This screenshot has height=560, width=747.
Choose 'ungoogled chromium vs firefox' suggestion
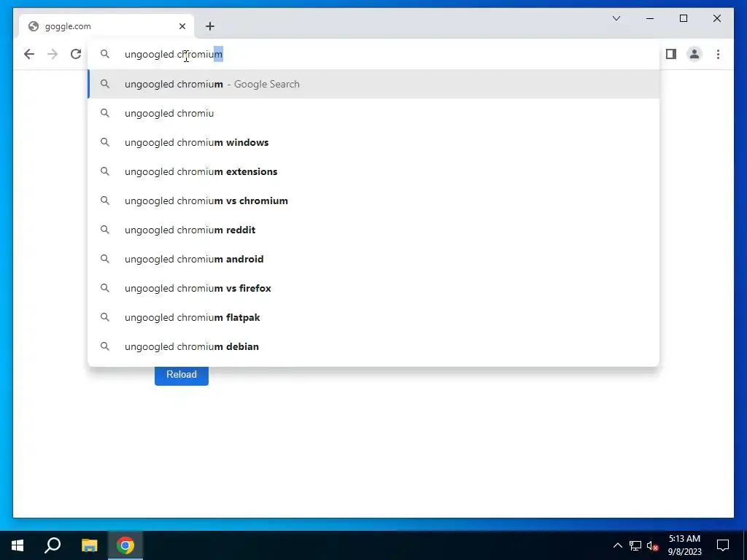[x=374, y=288]
